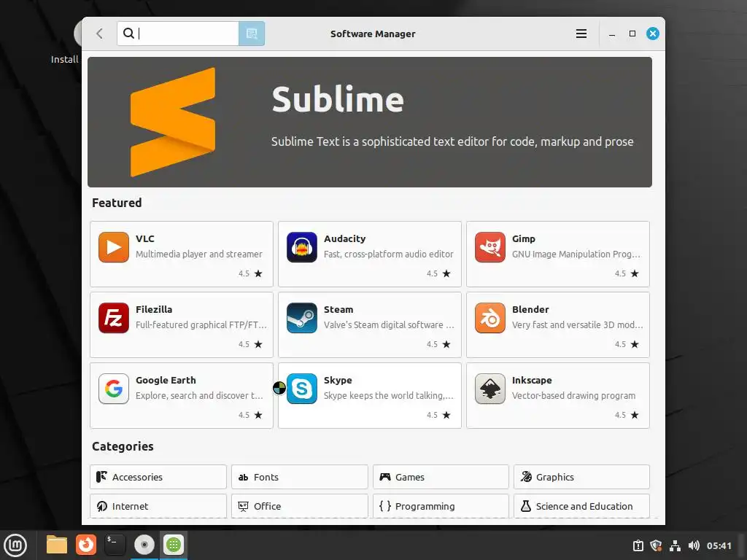Open the update shield tray icon
The height and width of the screenshot is (560, 747).
(656, 545)
